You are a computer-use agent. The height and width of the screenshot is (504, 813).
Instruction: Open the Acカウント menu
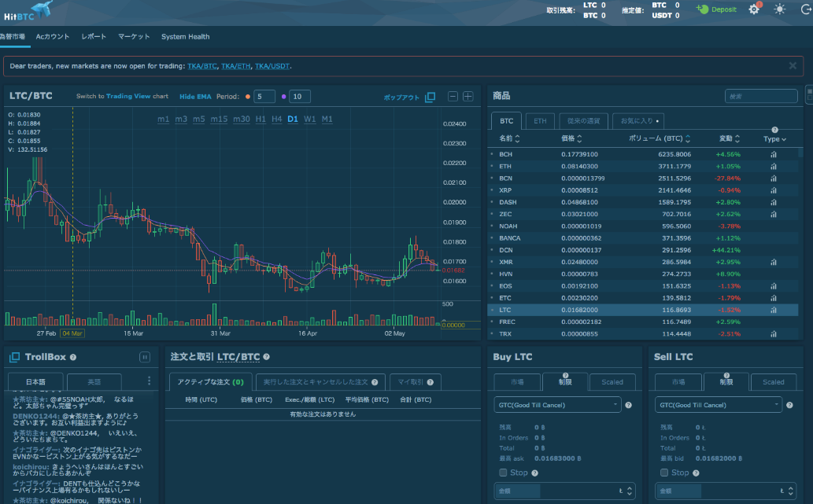[53, 37]
